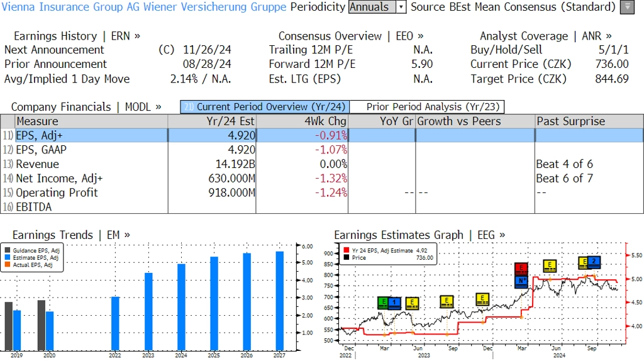The height and width of the screenshot is (361, 644).
Task: Click the 2022 blue estimate bar
Action: pos(116,324)
